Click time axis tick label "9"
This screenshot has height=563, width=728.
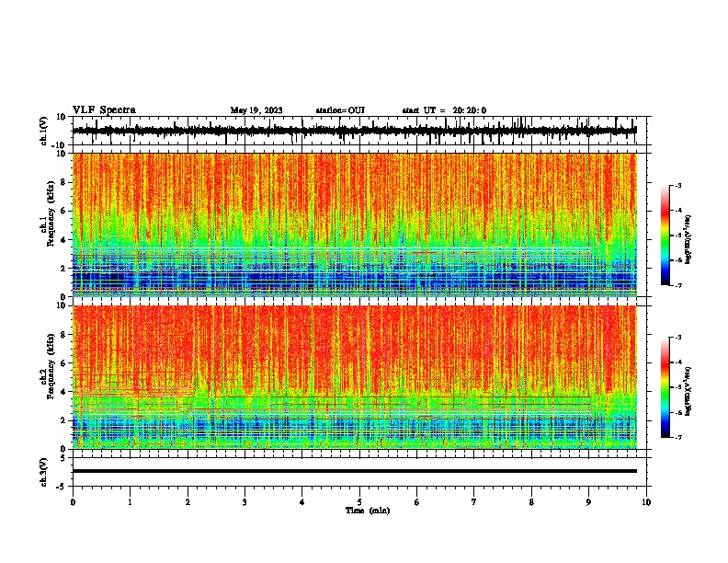[x=588, y=502]
